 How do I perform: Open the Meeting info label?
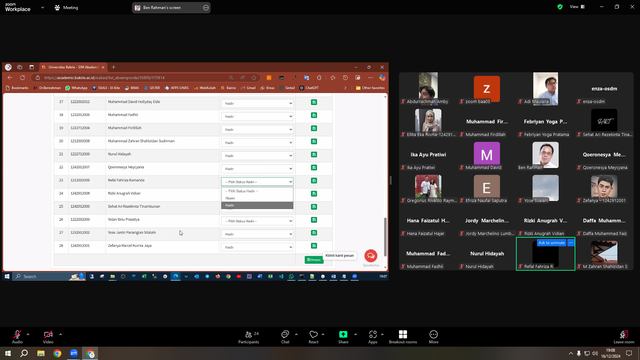coord(67,7)
